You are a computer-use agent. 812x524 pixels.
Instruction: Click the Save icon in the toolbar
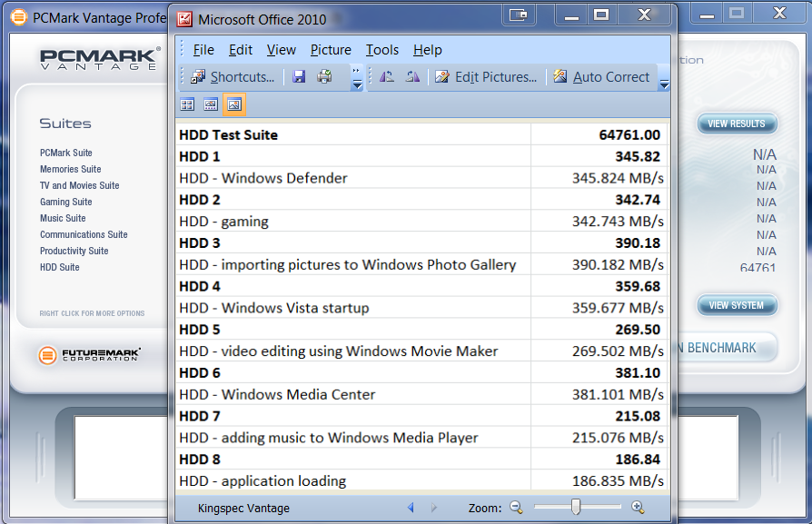299,77
